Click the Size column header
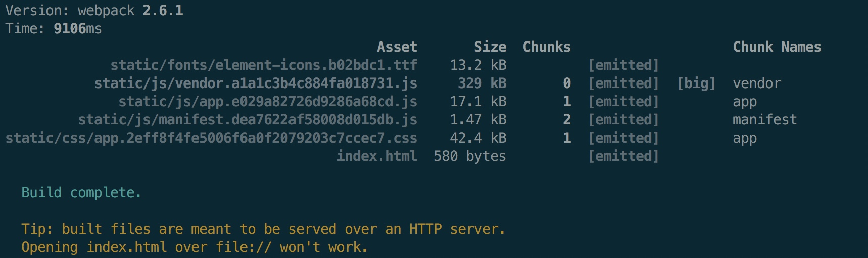868x258 pixels. (x=490, y=47)
